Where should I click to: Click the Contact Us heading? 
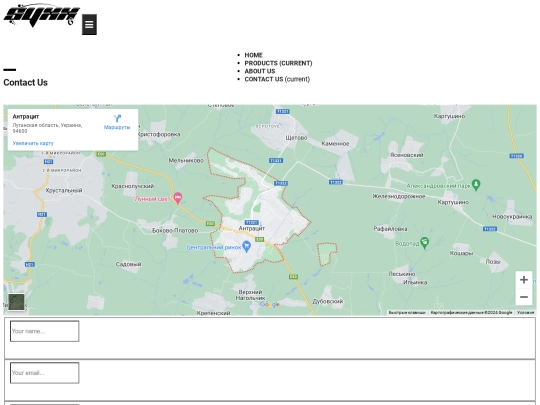point(25,83)
